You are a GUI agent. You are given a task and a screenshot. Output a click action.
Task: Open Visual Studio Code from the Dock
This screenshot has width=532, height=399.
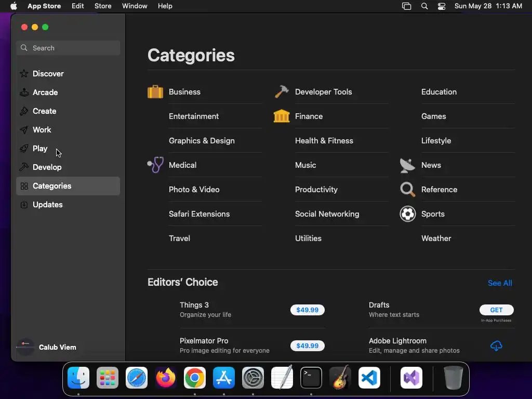coord(369,378)
